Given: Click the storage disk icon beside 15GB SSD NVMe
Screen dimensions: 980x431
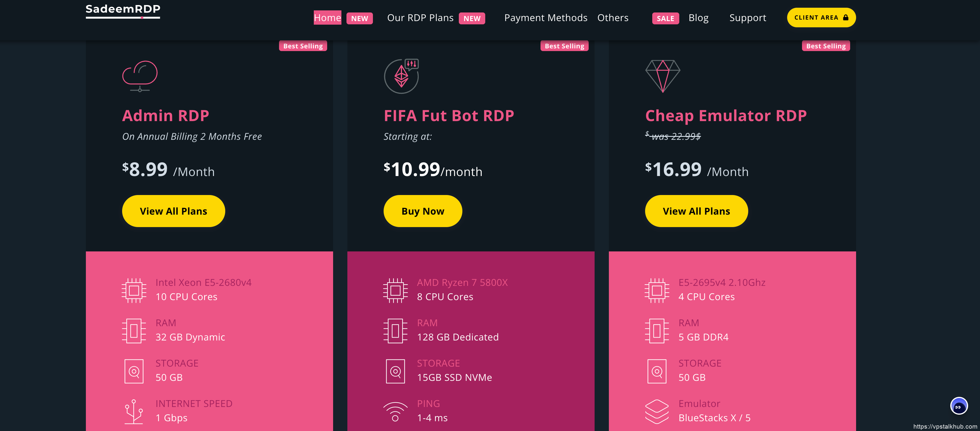Looking at the screenshot, I should 395,371.
